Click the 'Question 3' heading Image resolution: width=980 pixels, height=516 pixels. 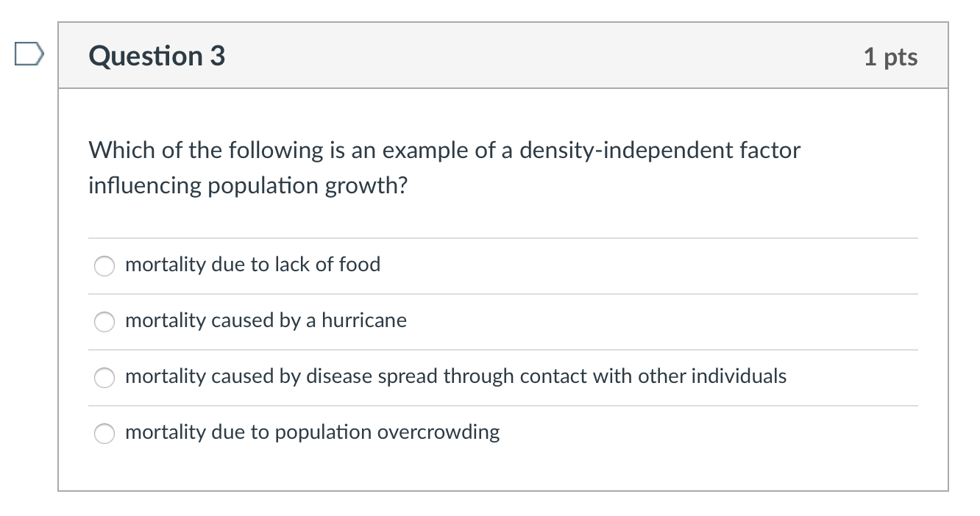tap(157, 56)
